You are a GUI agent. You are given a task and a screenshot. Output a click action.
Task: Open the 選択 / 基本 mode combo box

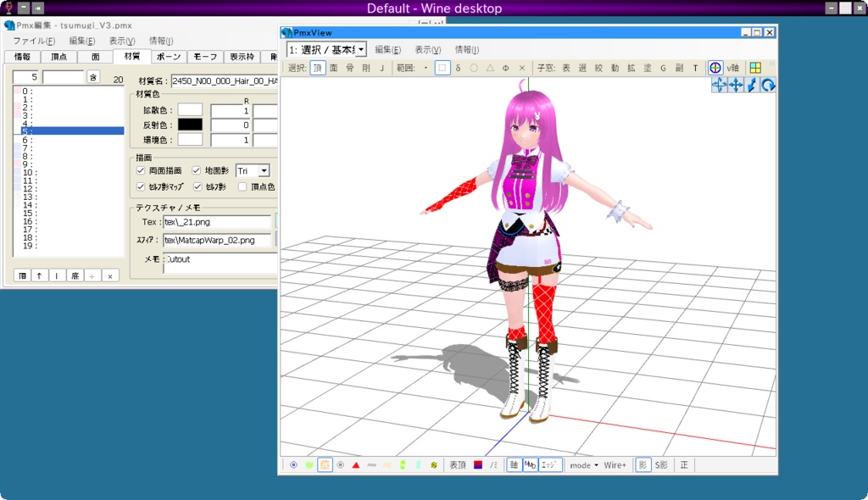pyautogui.click(x=326, y=48)
